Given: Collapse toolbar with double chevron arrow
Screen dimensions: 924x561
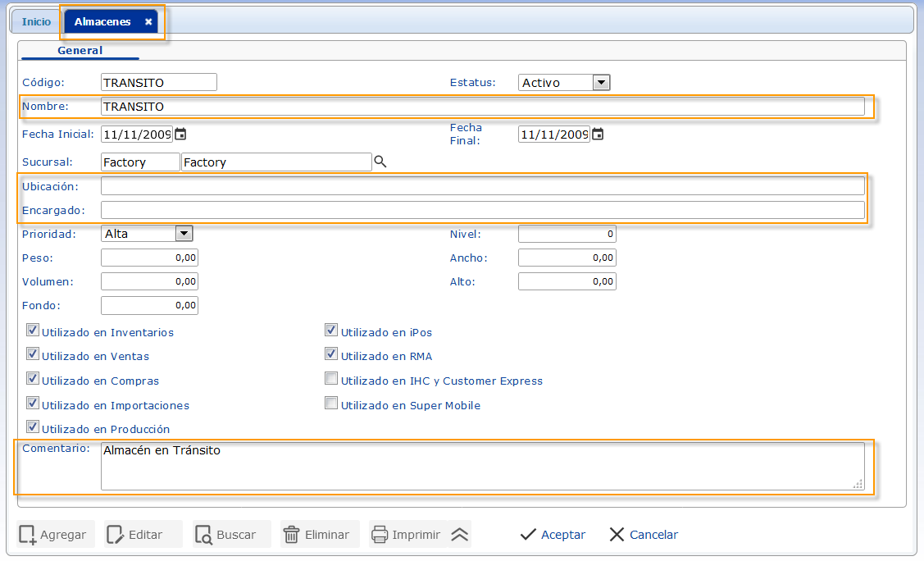Looking at the screenshot, I should point(460,535).
